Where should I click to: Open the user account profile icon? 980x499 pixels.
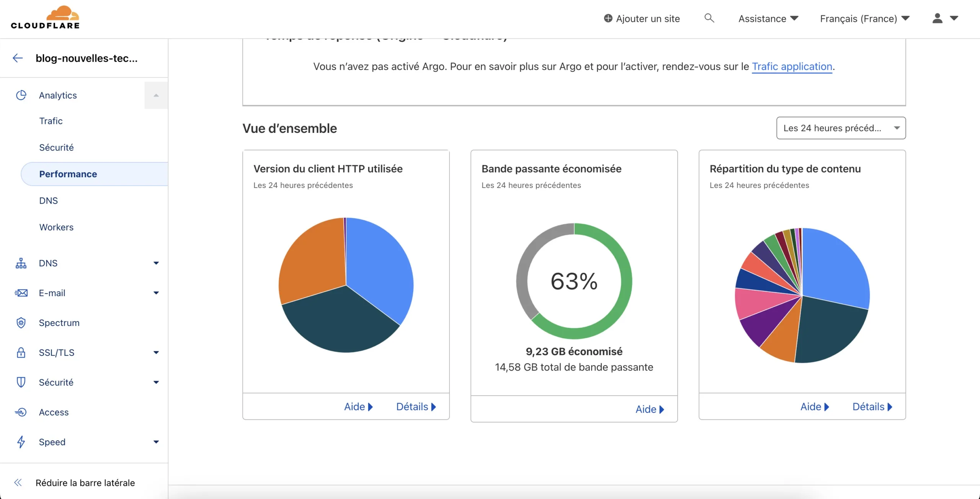tap(938, 18)
